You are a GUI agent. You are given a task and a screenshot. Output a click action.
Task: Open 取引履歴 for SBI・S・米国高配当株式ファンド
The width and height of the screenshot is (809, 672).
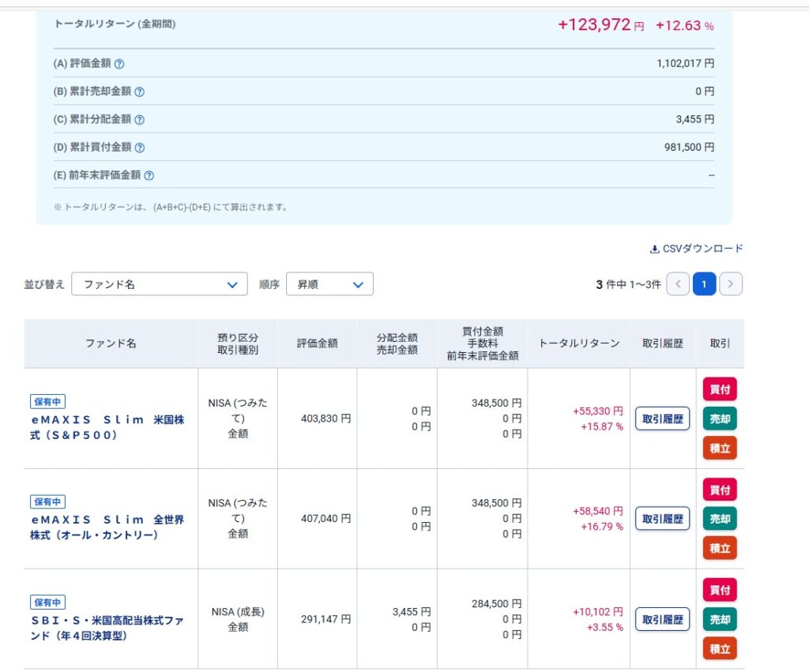(662, 619)
